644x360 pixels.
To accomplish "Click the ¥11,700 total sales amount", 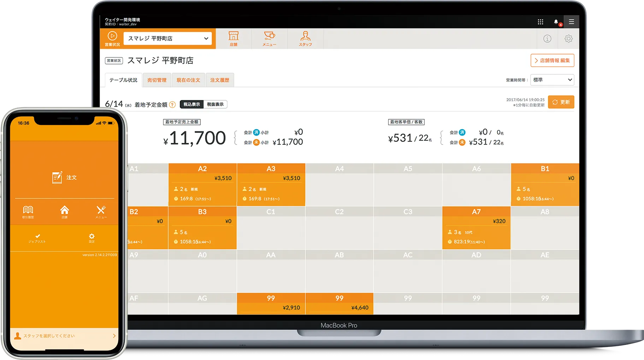I will coord(194,138).
